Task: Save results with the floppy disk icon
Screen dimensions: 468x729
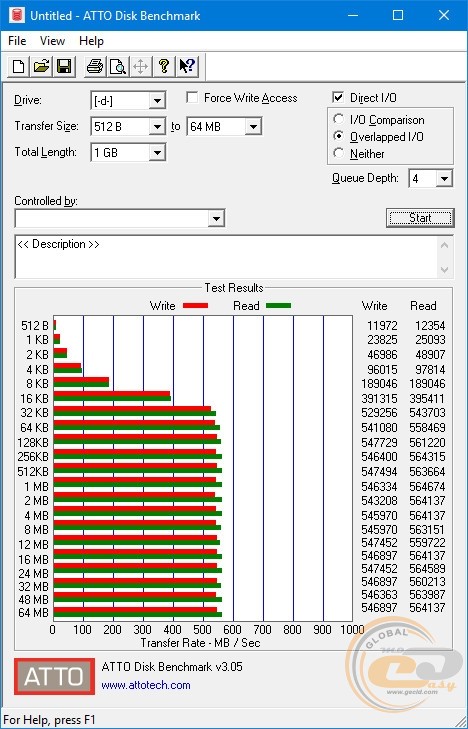Action: click(64, 67)
